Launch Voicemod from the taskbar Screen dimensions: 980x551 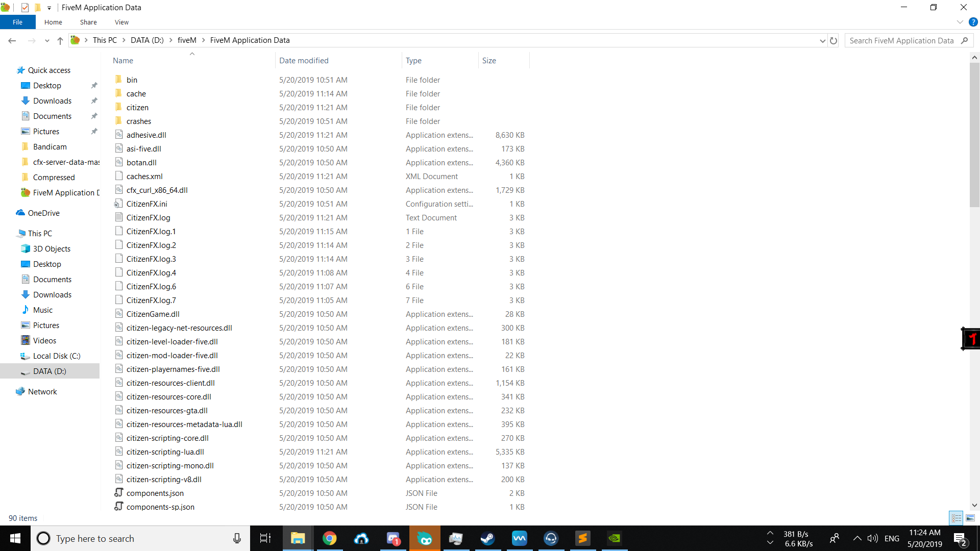519,538
